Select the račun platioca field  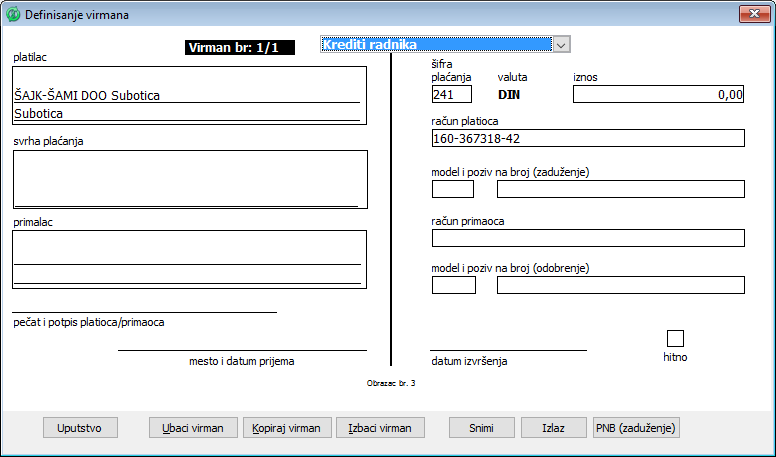(588, 138)
